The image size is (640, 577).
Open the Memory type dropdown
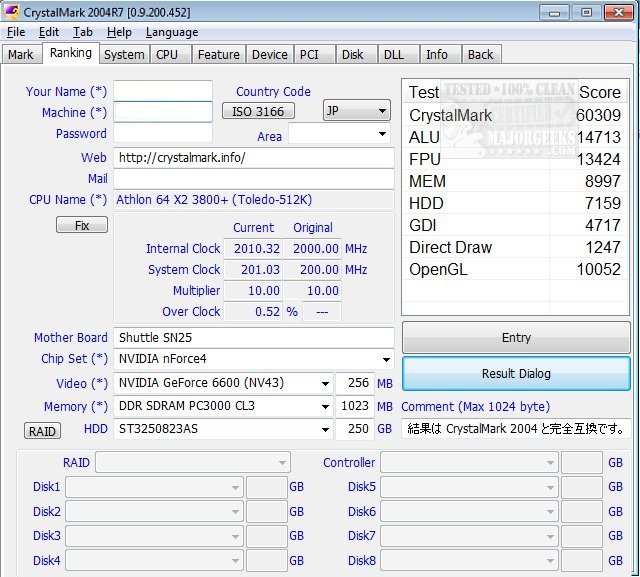coord(325,407)
